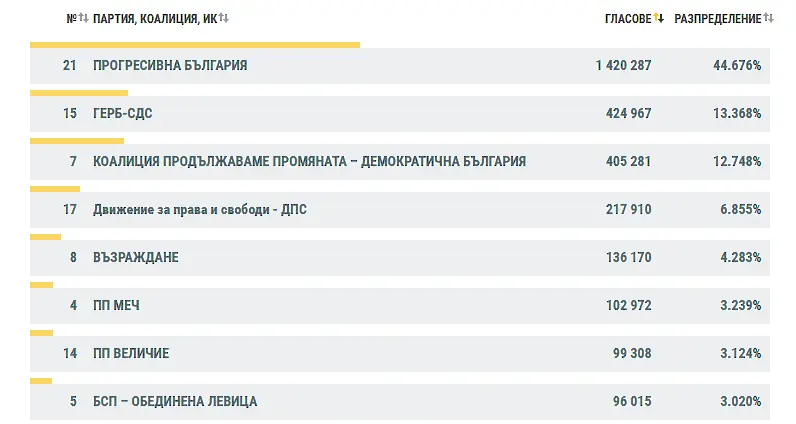Select the ГЕРБ-СДС party name
Screen dimensions: 796x424
pos(122,114)
